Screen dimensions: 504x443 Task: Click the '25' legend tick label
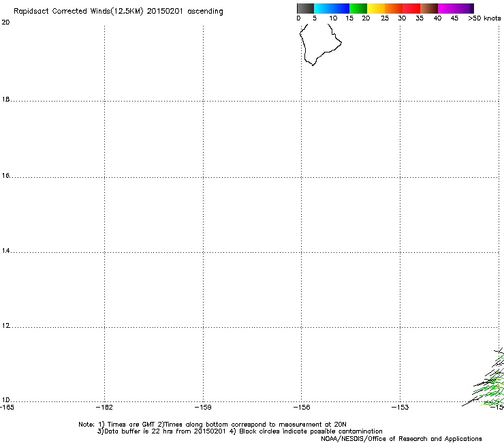385,18
